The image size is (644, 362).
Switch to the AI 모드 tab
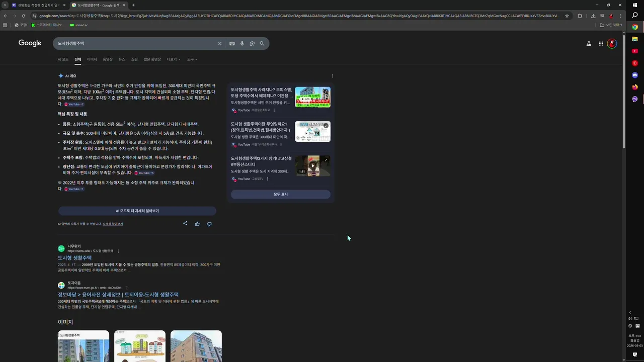(63, 59)
